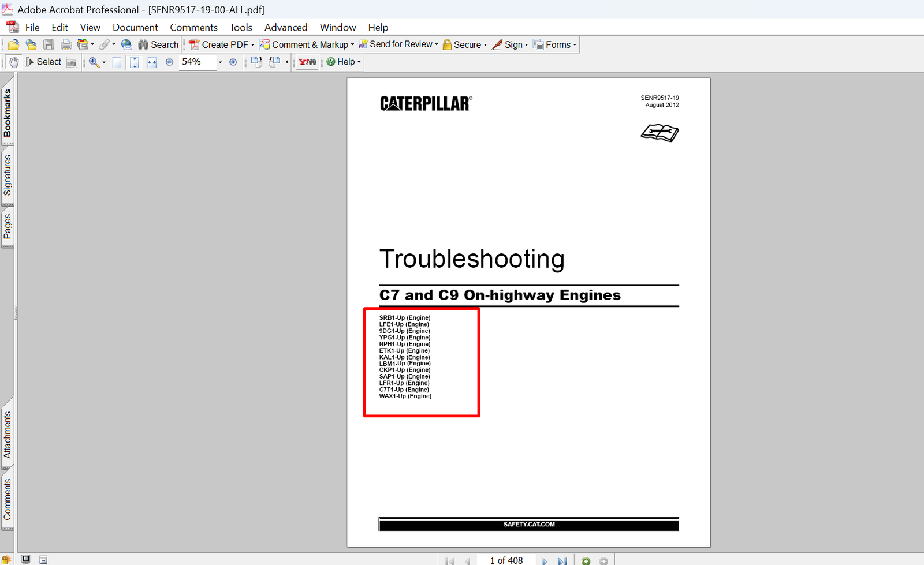Screen dimensions: 924x565
Task: Click the Email globe envelope icon
Action: pos(126,44)
